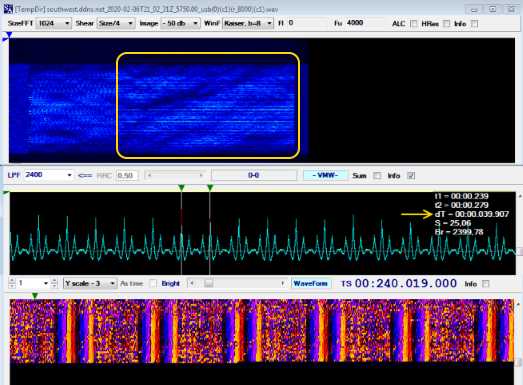Click the second green waveform marker

[x=210, y=188]
